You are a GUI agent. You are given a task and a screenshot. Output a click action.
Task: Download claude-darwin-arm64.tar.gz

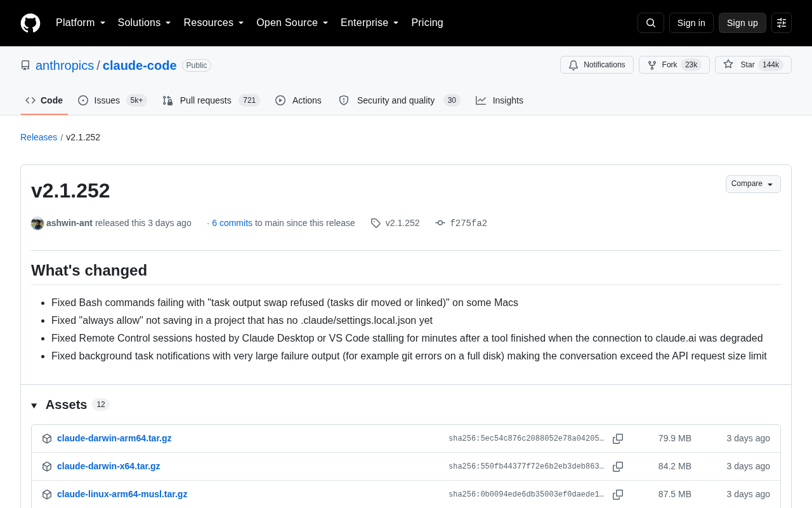(114, 438)
